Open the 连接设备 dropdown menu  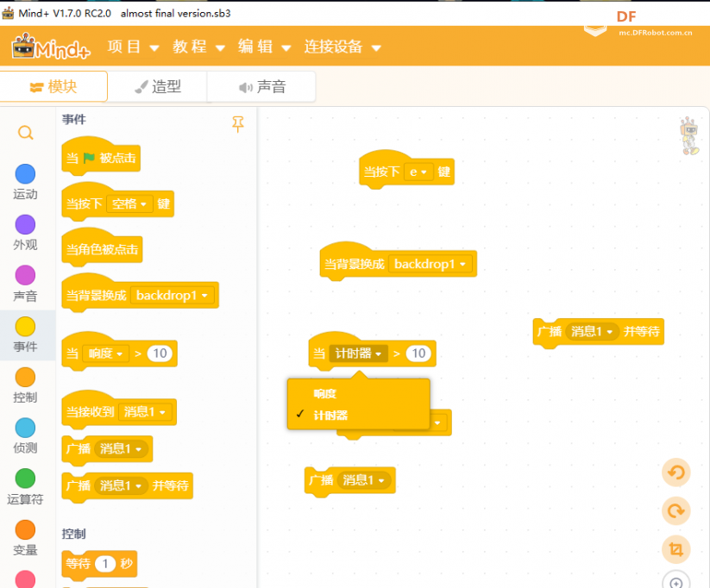click(x=342, y=47)
